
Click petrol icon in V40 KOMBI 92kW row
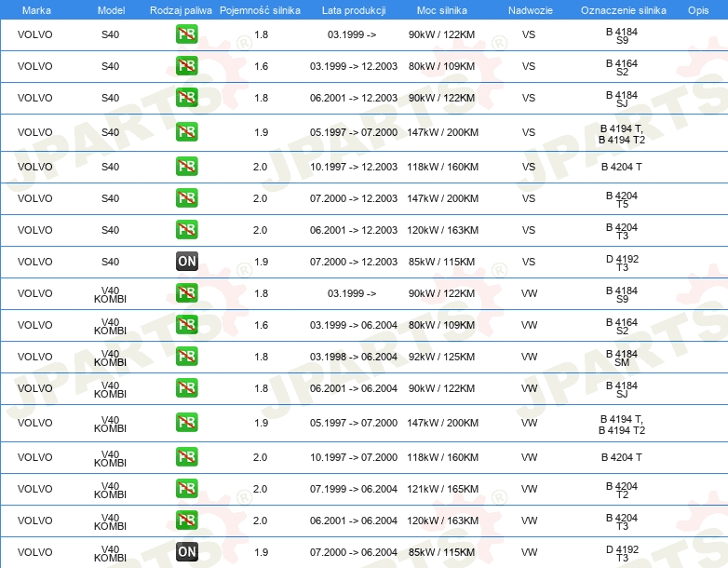point(186,357)
